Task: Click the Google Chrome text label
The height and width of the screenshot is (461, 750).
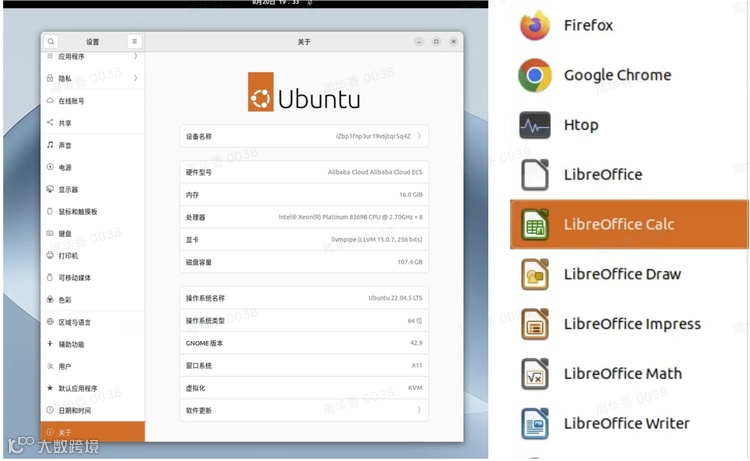Action: pyautogui.click(x=618, y=75)
